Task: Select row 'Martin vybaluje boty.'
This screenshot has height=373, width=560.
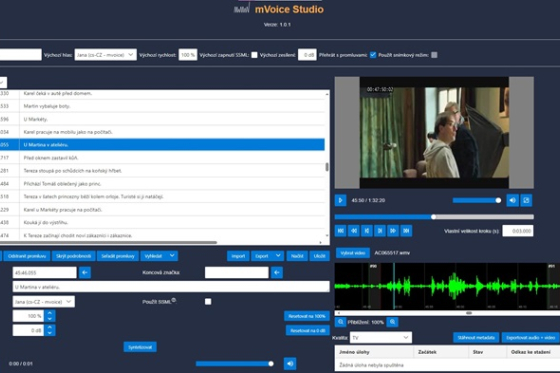Action: (163, 106)
